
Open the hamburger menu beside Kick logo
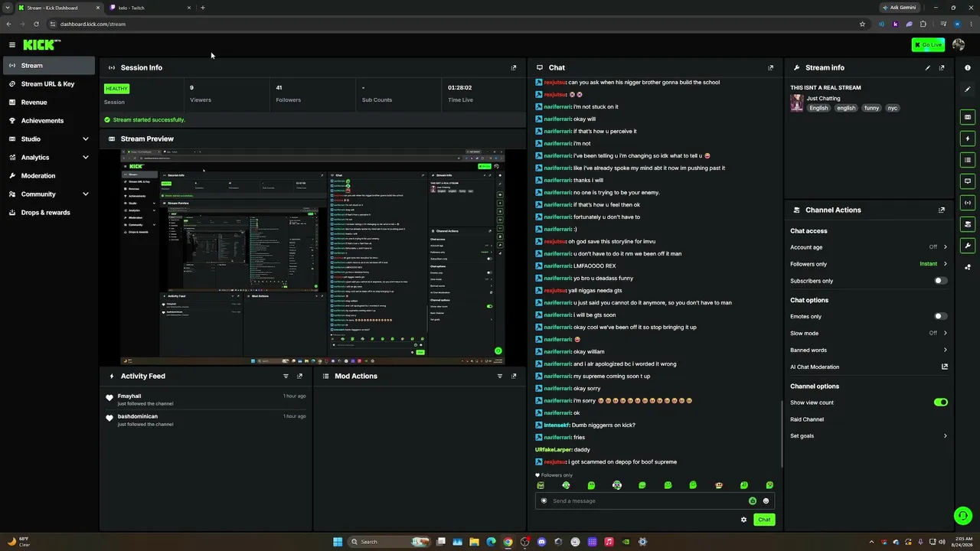tap(12, 45)
